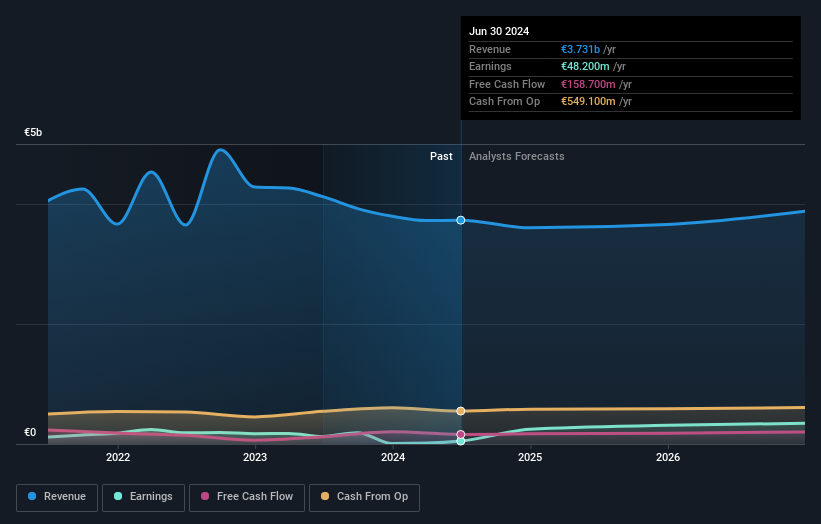Click the €48.200m earnings value

585,66
